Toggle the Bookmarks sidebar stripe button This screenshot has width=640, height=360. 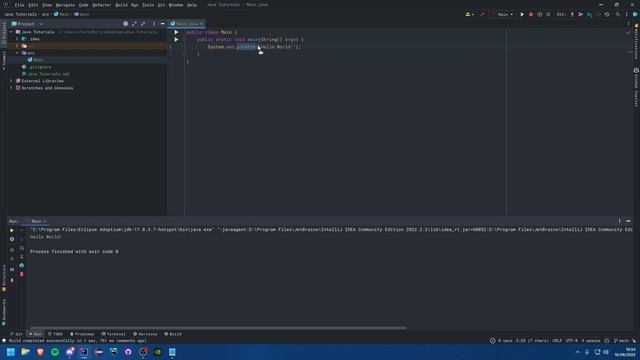tap(4, 312)
